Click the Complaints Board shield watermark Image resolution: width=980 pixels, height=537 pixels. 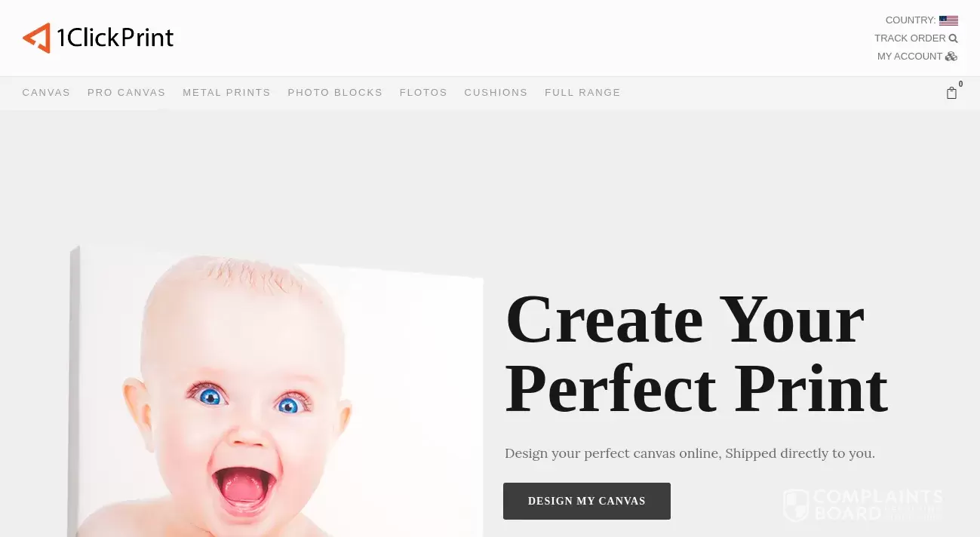[796, 505]
